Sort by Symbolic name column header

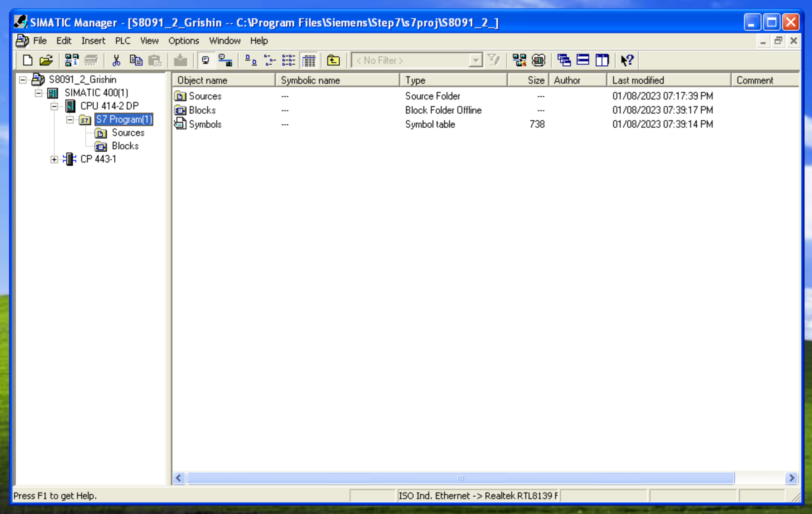338,80
